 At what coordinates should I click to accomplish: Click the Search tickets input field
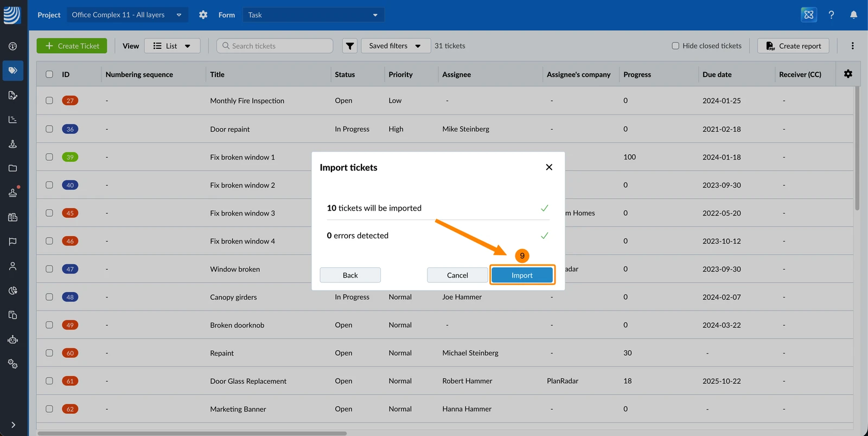(275, 46)
